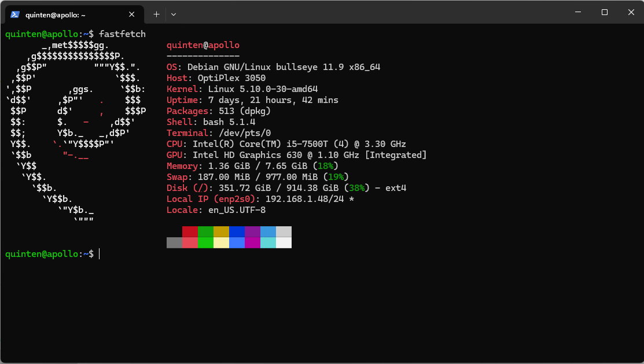The image size is (644, 364).
Task: Click the fastfetch command text
Action: click(122, 34)
